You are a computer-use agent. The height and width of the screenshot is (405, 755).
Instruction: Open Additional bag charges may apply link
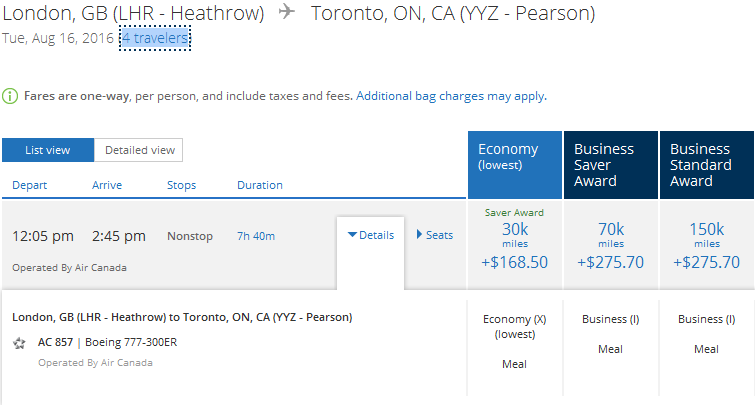450,96
